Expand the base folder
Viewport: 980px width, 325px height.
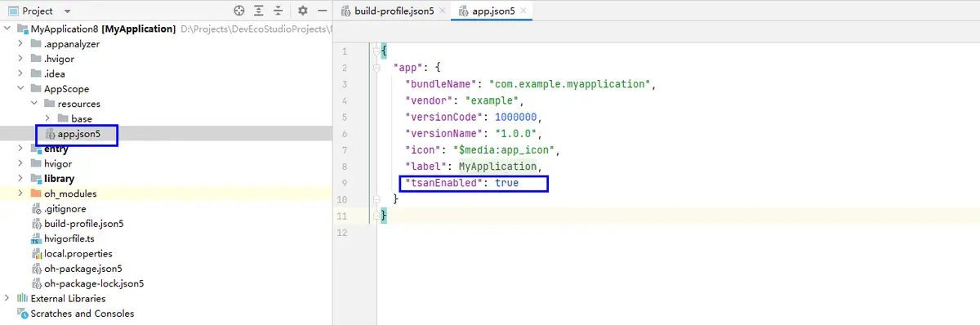click(x=48, y=119)
